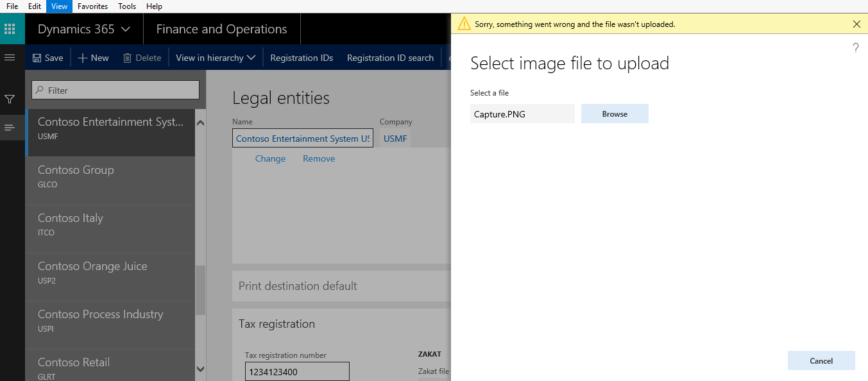Open the filter funnel pane

click(10, 99)
